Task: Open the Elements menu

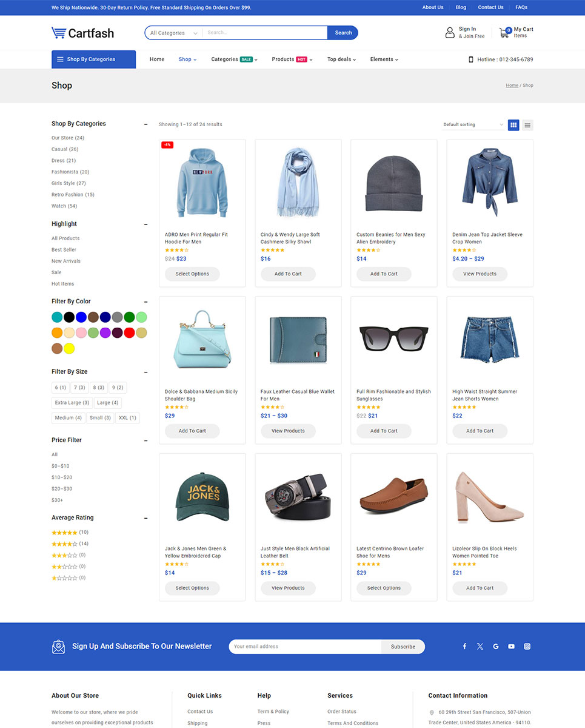Action: point(384,59)
